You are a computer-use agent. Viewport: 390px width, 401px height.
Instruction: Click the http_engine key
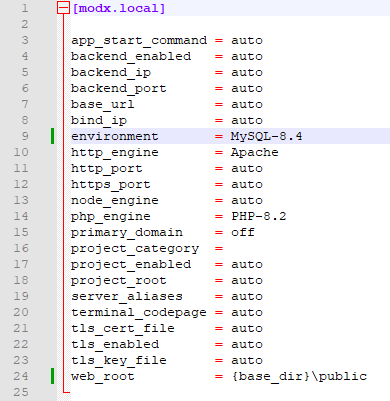115,153
